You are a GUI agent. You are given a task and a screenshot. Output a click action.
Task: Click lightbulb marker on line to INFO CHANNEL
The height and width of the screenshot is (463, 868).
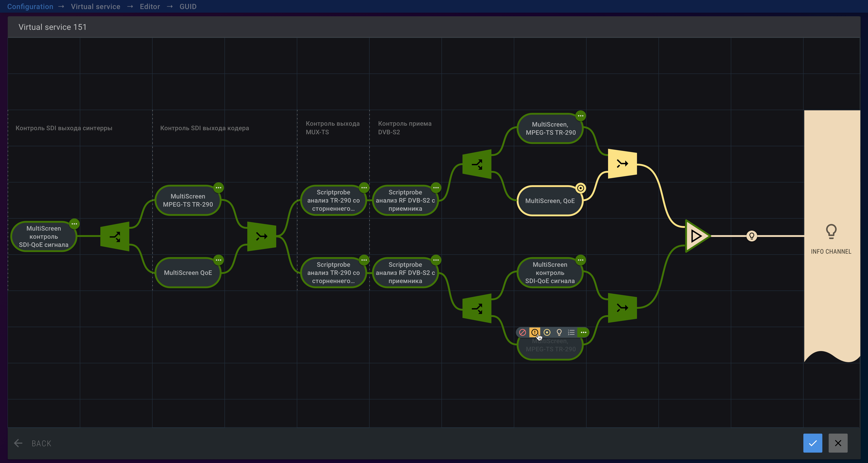point(752,236)
